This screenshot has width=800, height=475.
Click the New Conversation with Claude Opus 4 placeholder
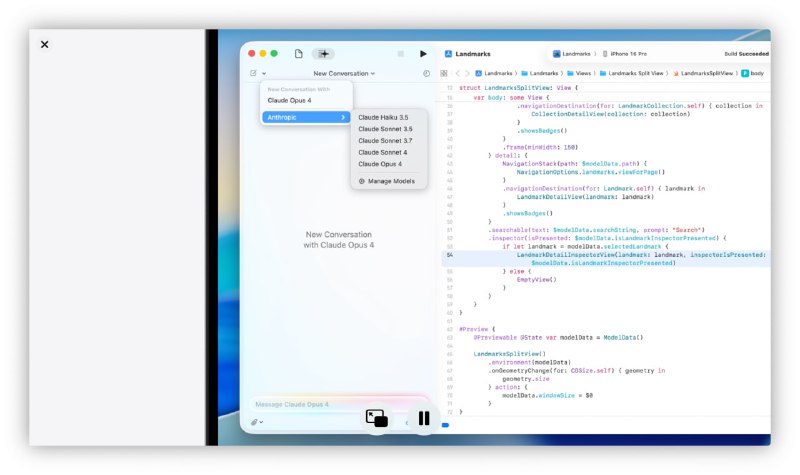(x=339, y=240)
